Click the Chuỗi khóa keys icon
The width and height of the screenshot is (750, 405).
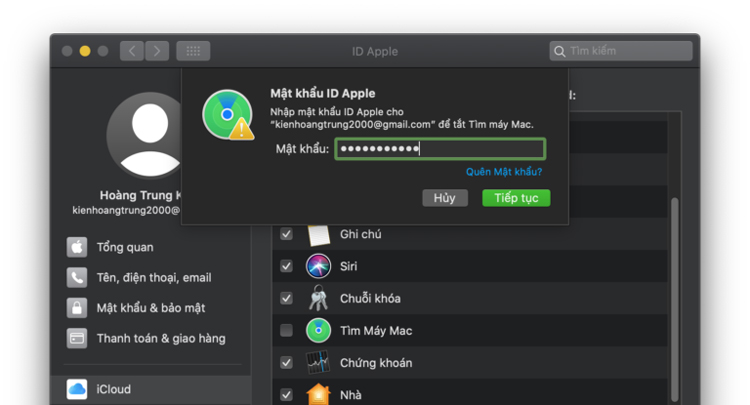pyautogui.click(x=319, y=298)
